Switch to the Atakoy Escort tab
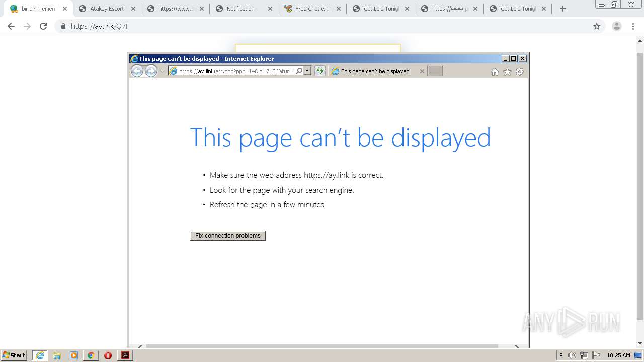Viewport: 644px width, 362px height. click(107, 9)
